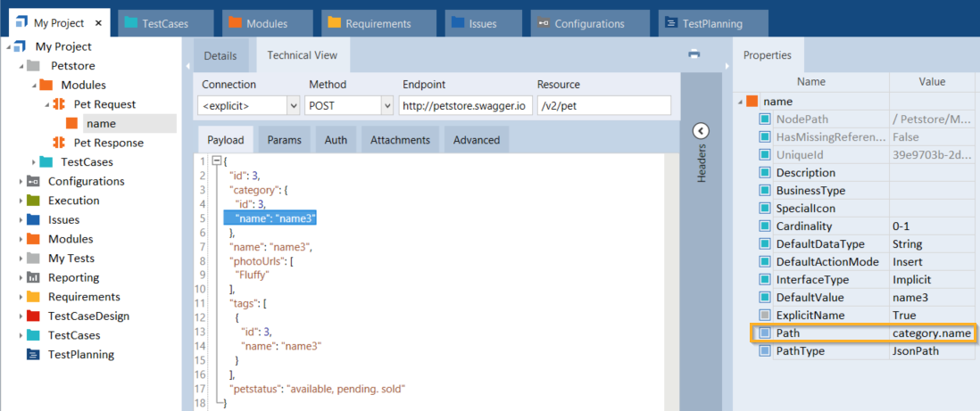Viewport: 980px width, 411px height.
Task: Switch to the Params tab
Action: click(284, 140)
